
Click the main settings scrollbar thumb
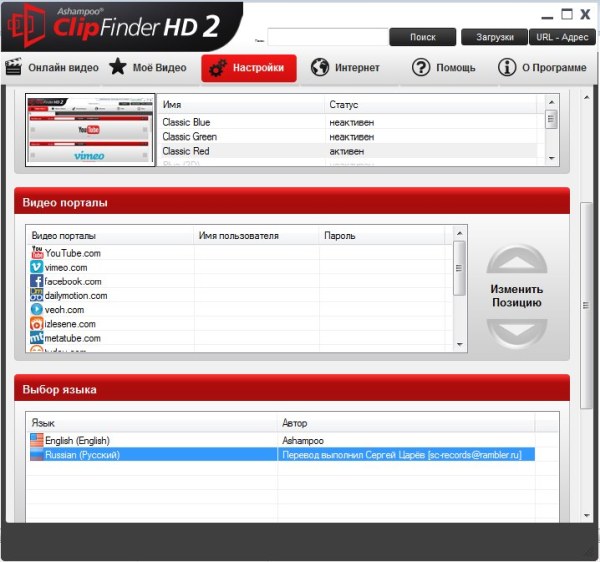point(586,305)
